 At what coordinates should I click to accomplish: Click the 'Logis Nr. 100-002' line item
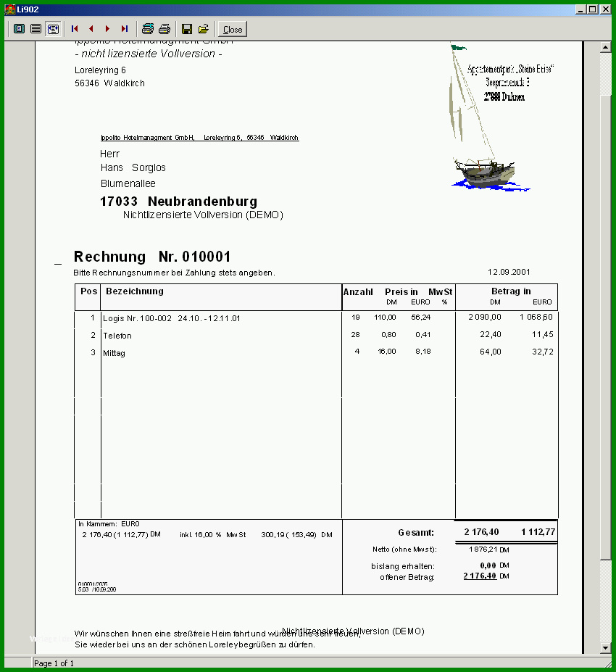coord(171,318)
